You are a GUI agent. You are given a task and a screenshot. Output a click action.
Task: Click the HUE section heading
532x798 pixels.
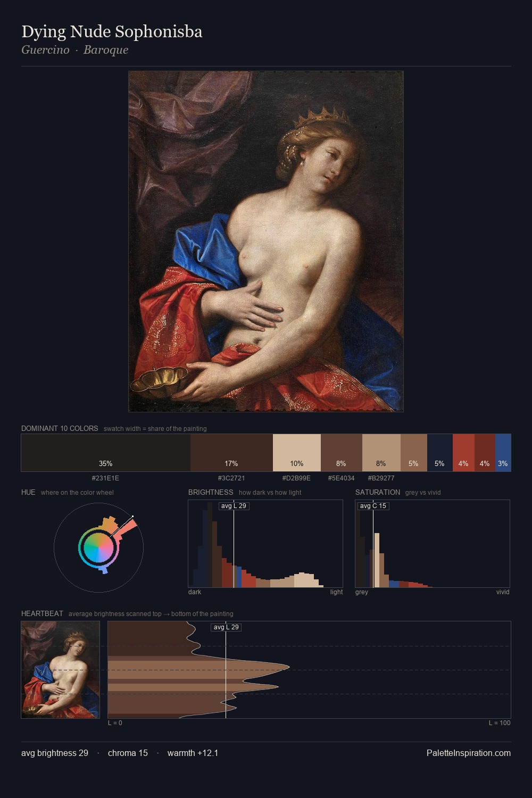[x=28, y=492]
